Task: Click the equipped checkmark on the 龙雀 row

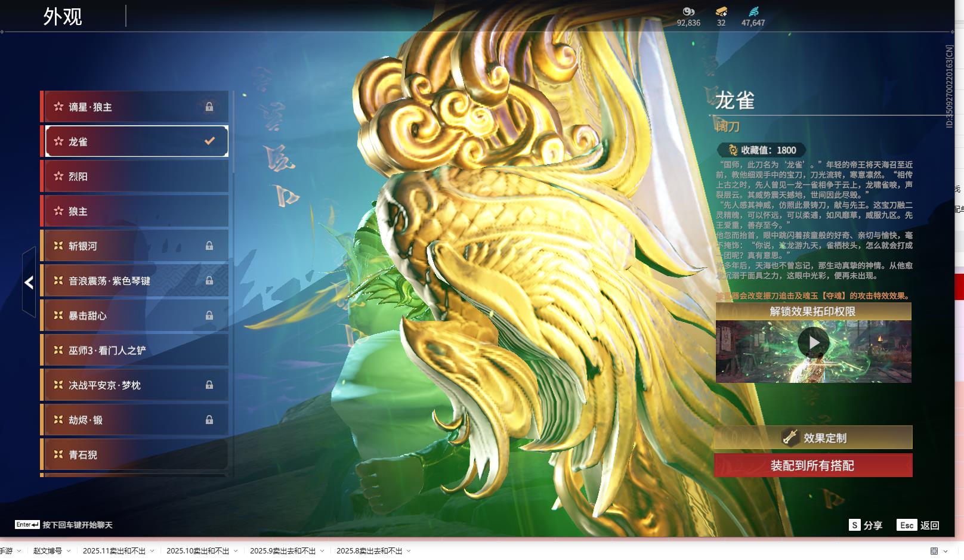Action: pyautogui.click(x=209, y=141)
